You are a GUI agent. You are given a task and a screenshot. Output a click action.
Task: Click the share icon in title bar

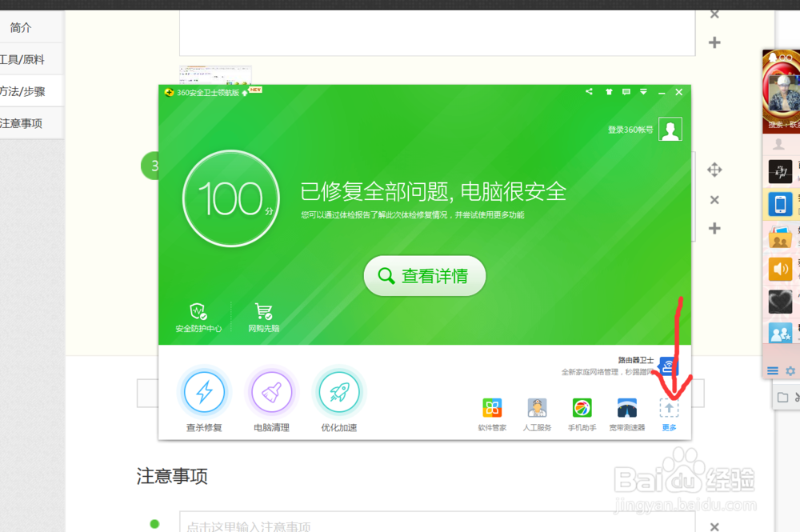point(588,92)
